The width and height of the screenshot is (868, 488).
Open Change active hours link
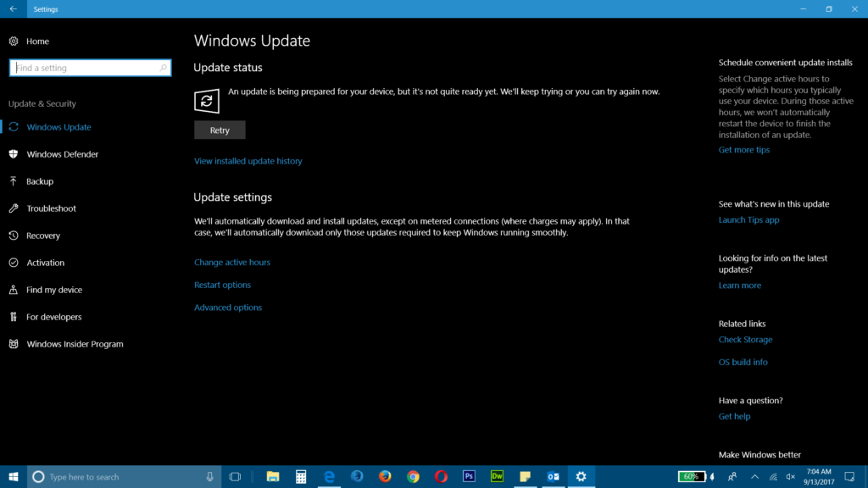pyautogui.click(x=232, y=263)
